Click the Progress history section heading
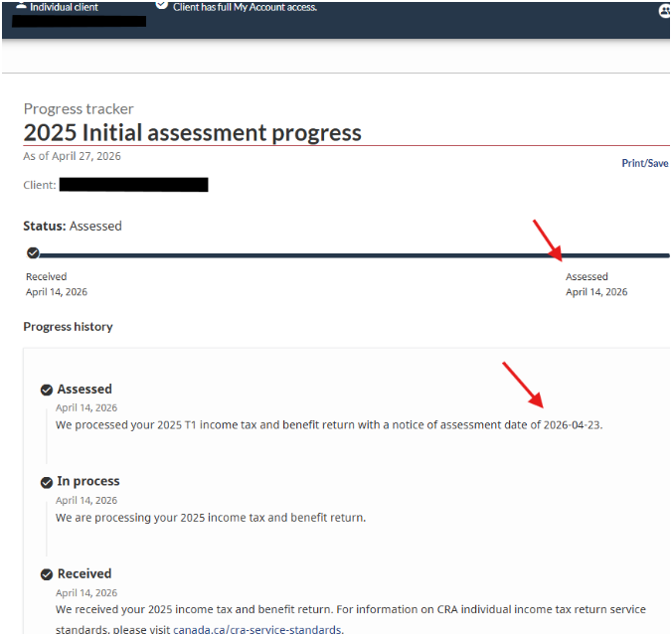This screenshot has width=672, height=636. click(x=68, y=327)
